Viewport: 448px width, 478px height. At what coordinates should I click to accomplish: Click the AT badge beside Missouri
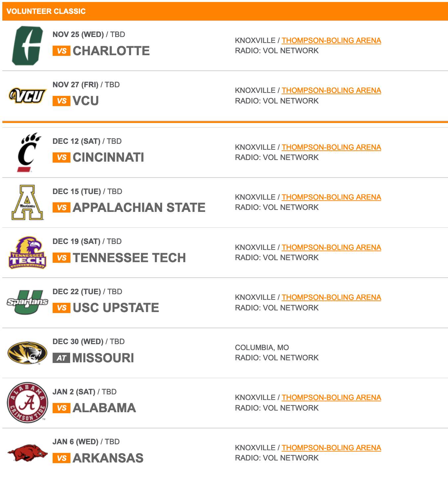pos(61,358)
